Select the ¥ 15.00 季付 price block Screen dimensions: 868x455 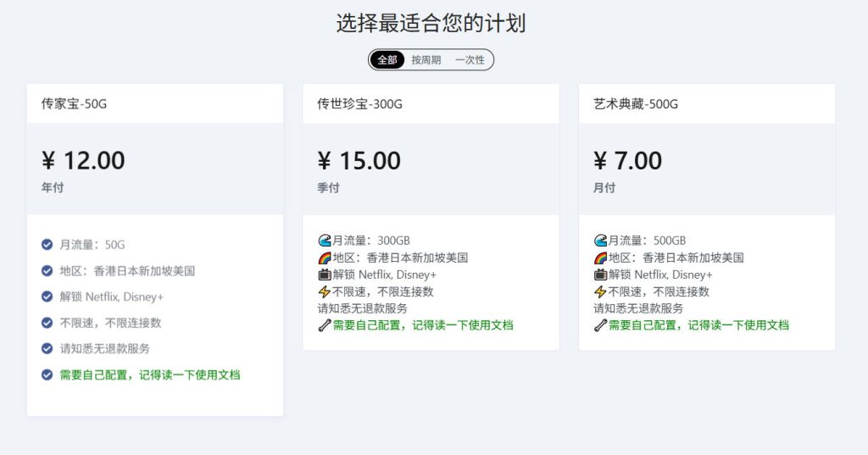(x=431, y=169)
